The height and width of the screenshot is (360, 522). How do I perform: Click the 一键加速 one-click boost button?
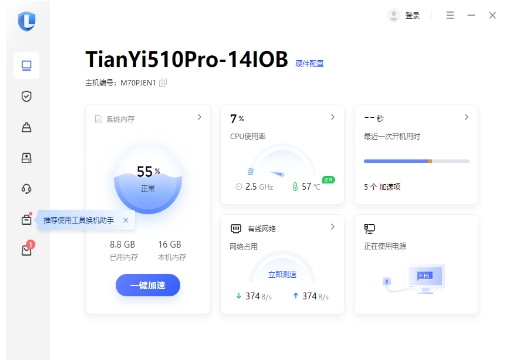point(148,285)
